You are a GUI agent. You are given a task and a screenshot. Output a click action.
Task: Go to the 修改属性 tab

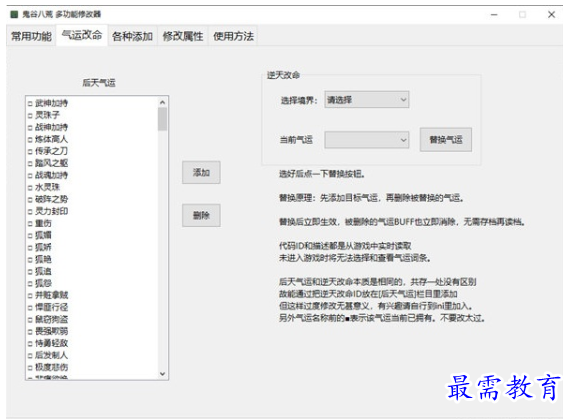point(183,36)
